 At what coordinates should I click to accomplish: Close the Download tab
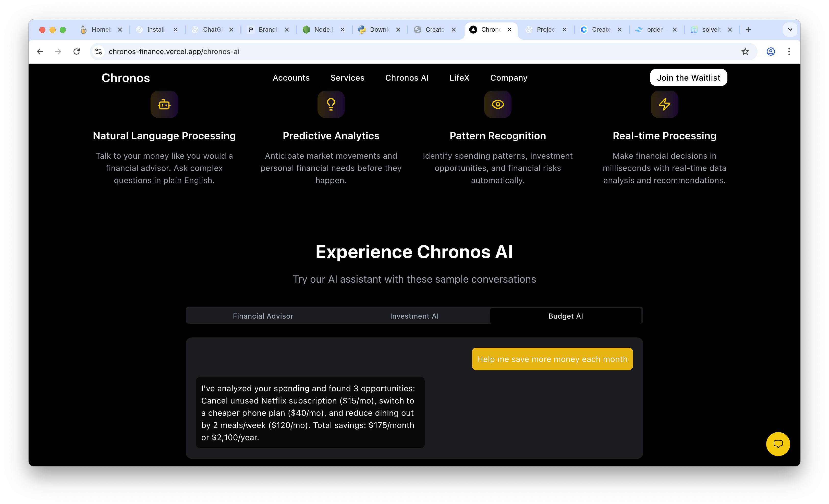pos(398,30)
